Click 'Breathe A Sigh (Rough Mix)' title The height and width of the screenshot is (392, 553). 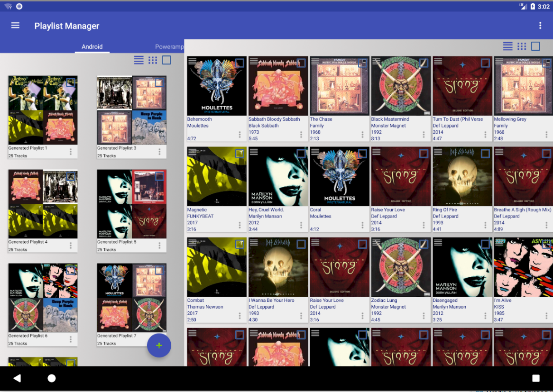522,210
